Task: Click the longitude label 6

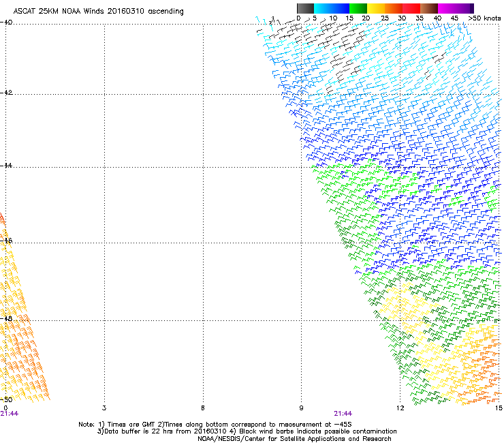Action: (203, 408)
